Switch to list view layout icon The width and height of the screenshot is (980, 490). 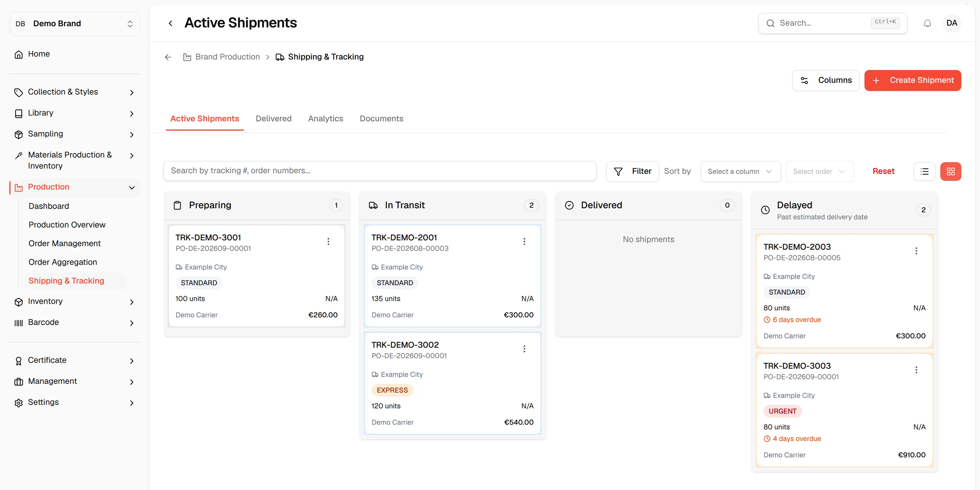pyautogui.click(x=924, y=171)
